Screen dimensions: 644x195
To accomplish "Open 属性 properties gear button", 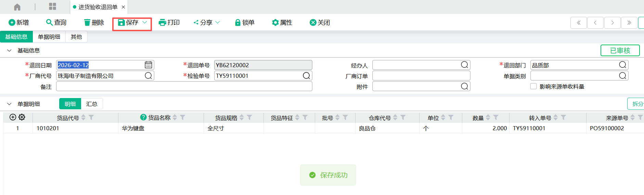I will coord(282,23).
